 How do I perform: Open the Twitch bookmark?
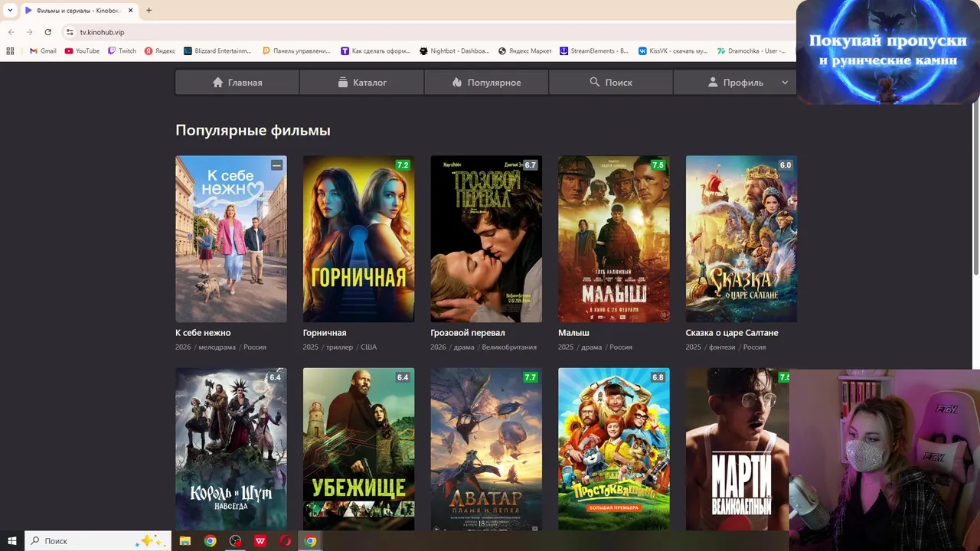pos(122,51)
